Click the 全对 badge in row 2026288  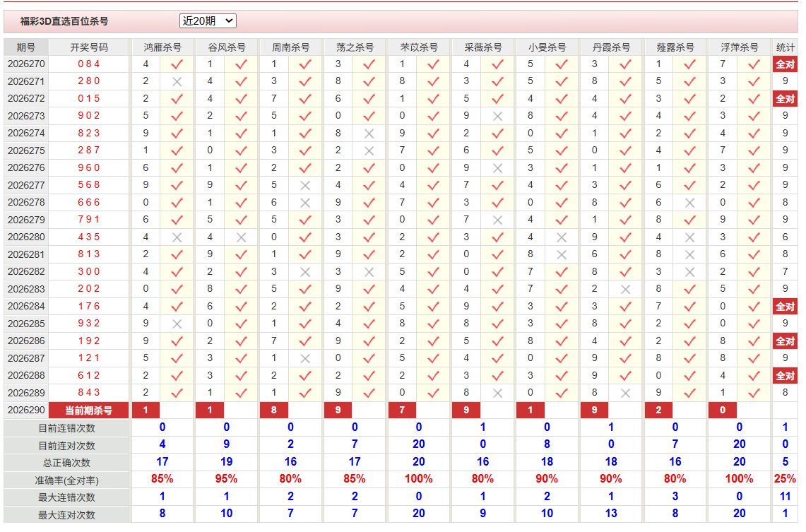[x=785, y=376]
